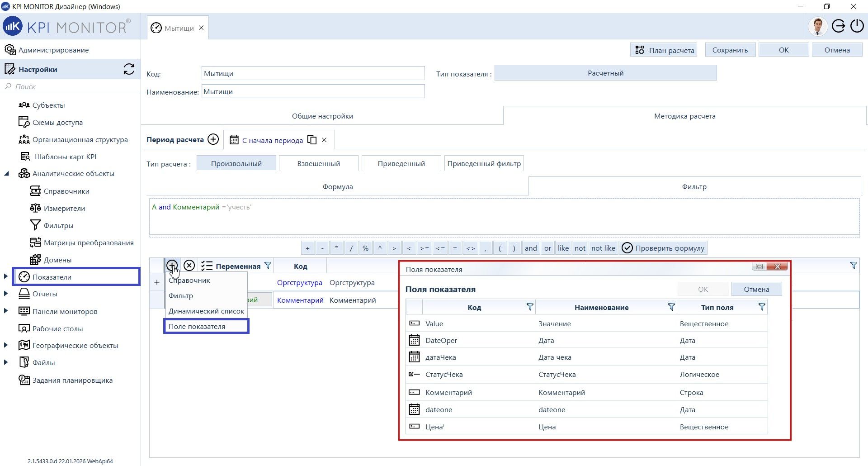Close the С начала периода period tab
Image resolution: width=868 pixels, height=466 pixels.
click(324, 140)
